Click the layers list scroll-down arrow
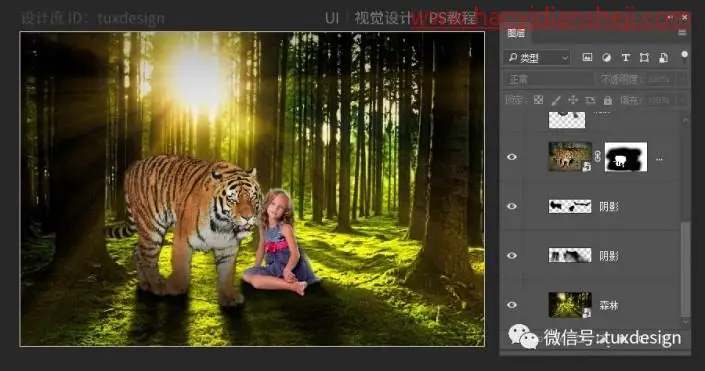 click(x=685, y=322)
